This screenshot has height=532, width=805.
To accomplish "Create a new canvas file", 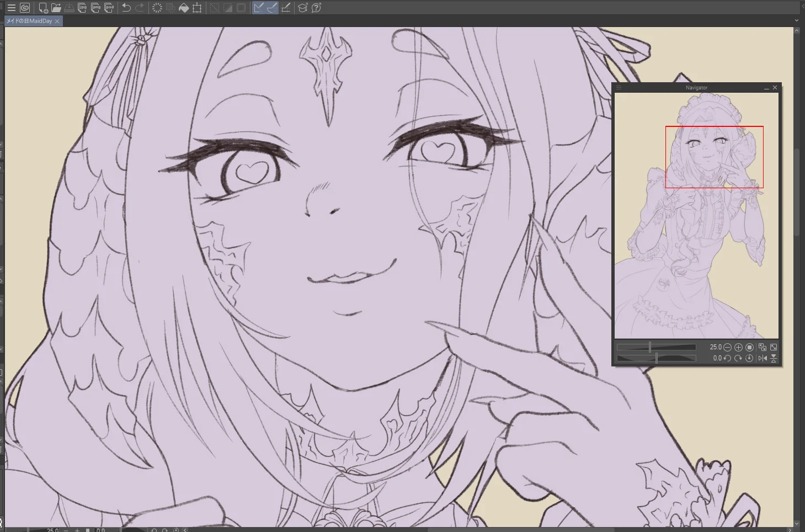I will click(x=43, y=8).
